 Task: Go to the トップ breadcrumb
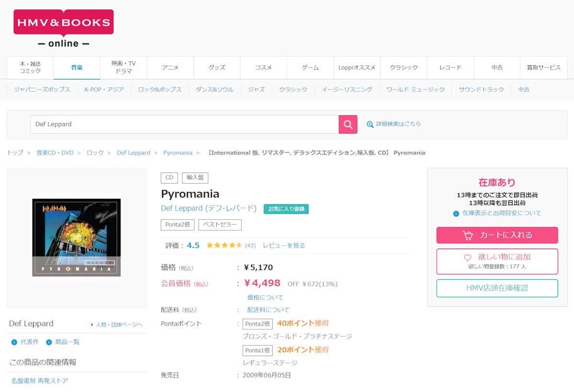click(15, 153)
